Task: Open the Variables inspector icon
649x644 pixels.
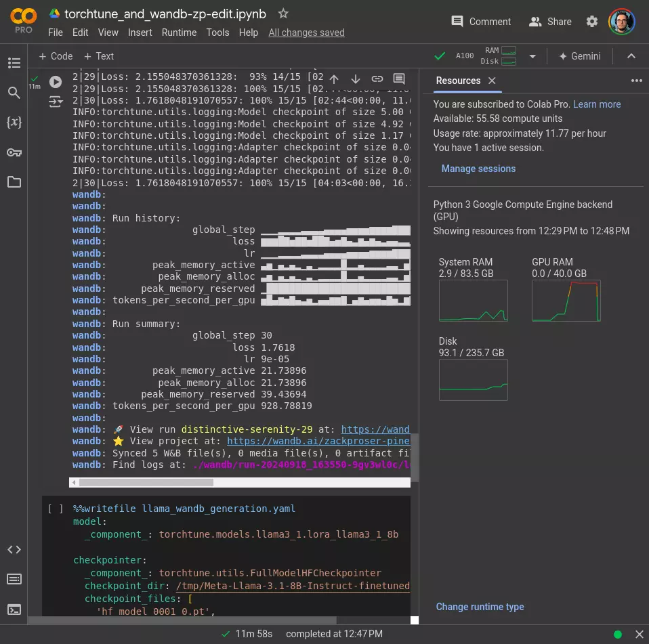Action: [14, 123]
